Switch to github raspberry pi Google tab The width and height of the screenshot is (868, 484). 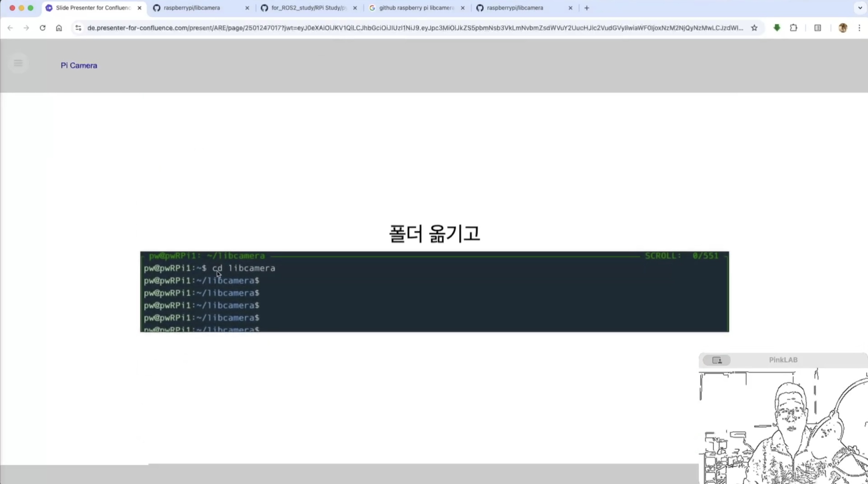point(416,8)
